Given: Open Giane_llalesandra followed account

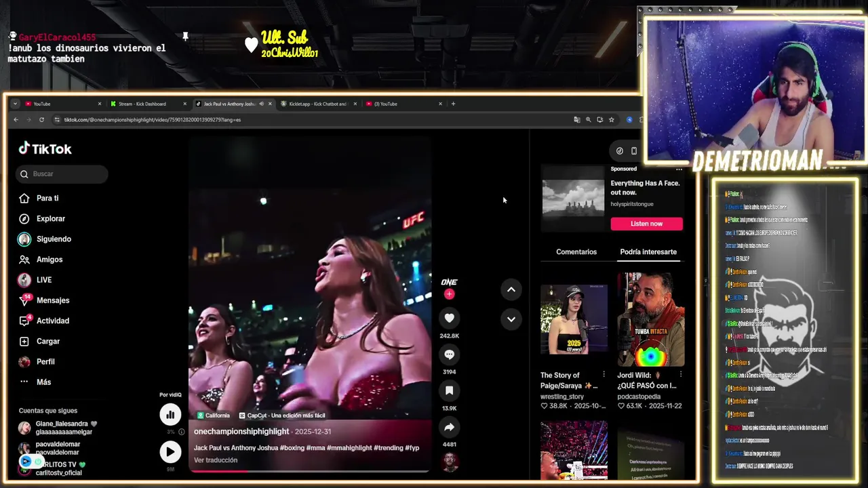Looking at the screenshot, I should click(x=58, y=428).
